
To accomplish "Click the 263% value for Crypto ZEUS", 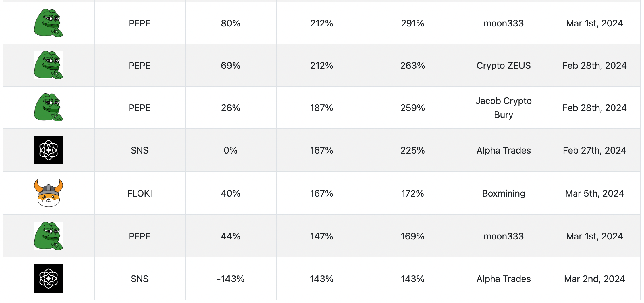I will click(x=412, y=66).
